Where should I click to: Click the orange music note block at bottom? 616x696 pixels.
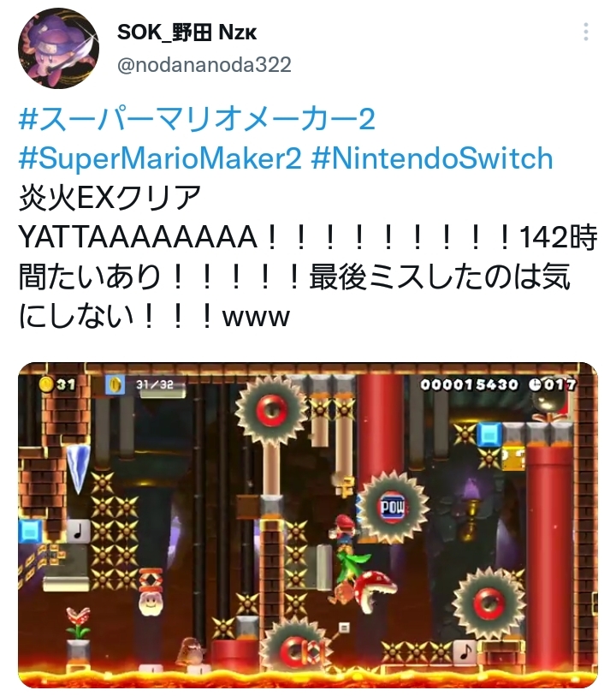coord(465,651)
